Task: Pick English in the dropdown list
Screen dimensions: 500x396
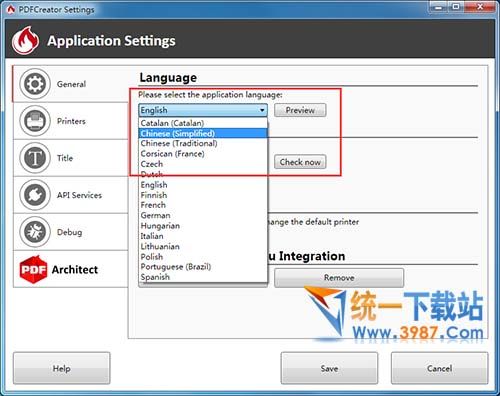Action: [x=203, y=185]
